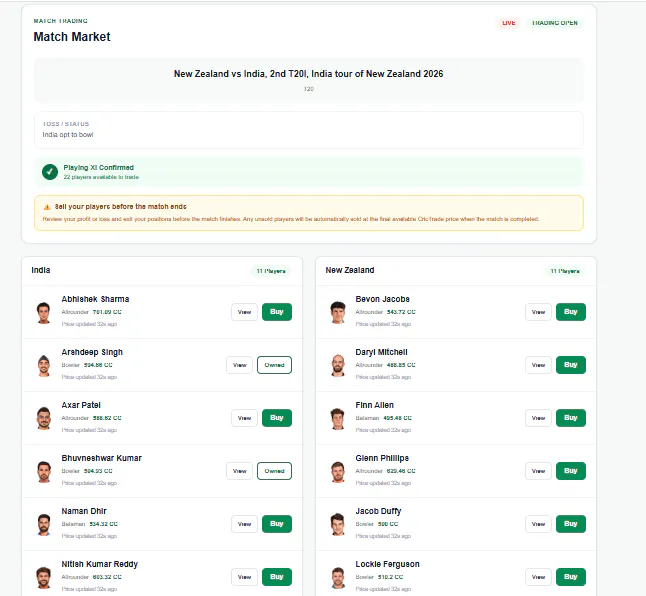This screenshot has height=596, width=646.
Task: Click the Match Market heading
Action: click(x=72, y=37)
